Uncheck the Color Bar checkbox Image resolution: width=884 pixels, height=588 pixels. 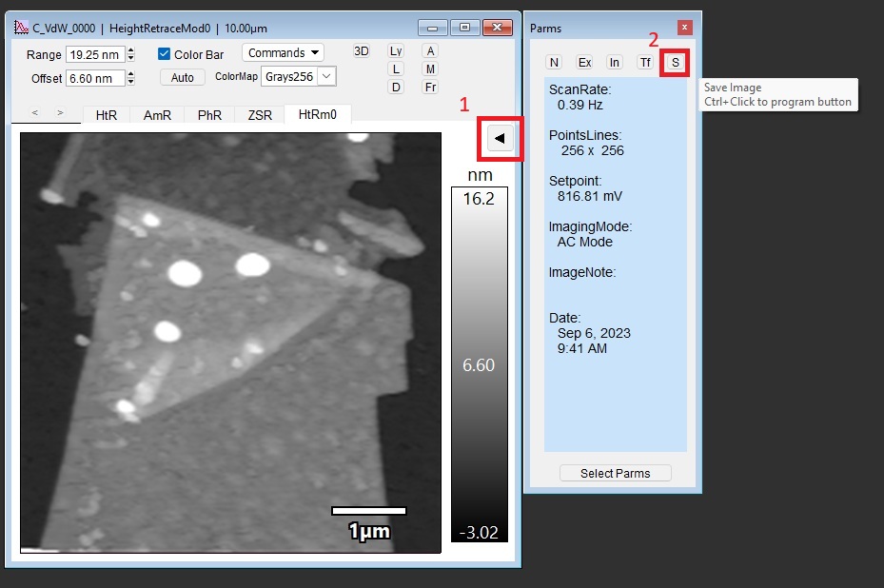coord(165,54)
